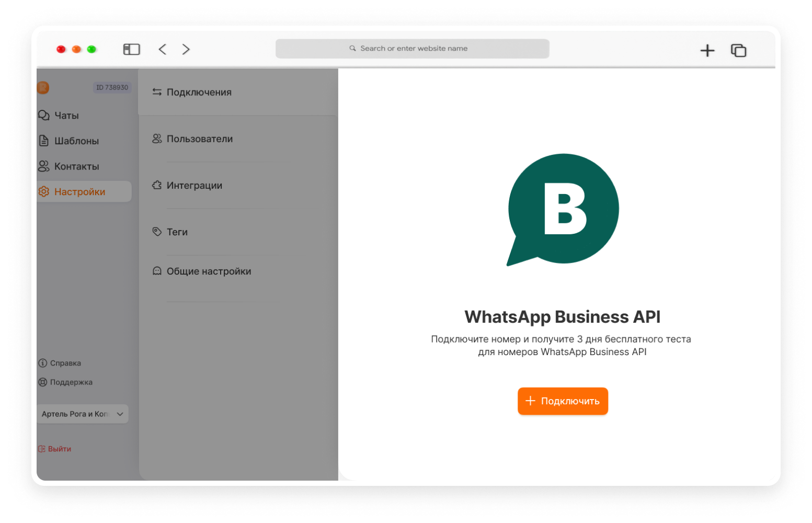
Task: Click the Пользователи users icon
Action: (157, 139)
